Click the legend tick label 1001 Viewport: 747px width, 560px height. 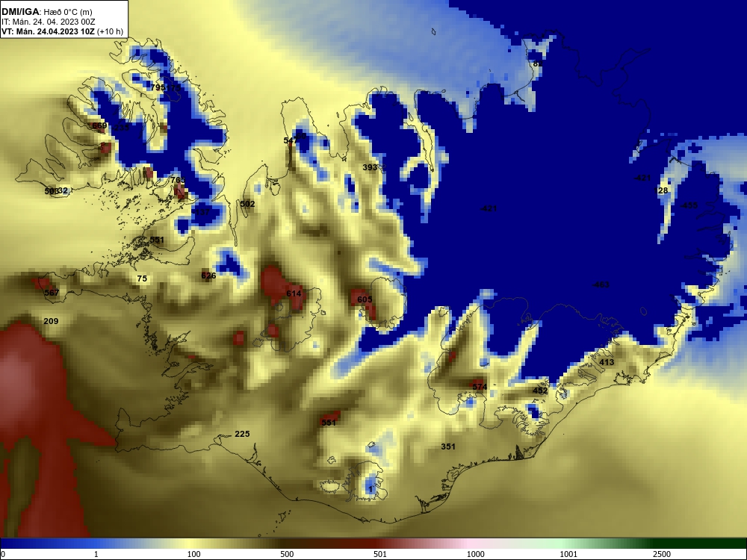(568, 554)
